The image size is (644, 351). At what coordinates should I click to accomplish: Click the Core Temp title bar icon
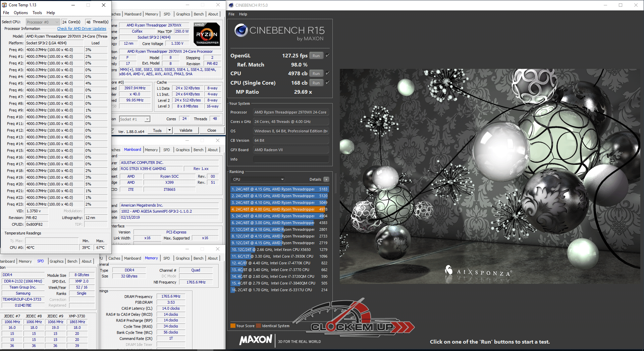(4, 5)
